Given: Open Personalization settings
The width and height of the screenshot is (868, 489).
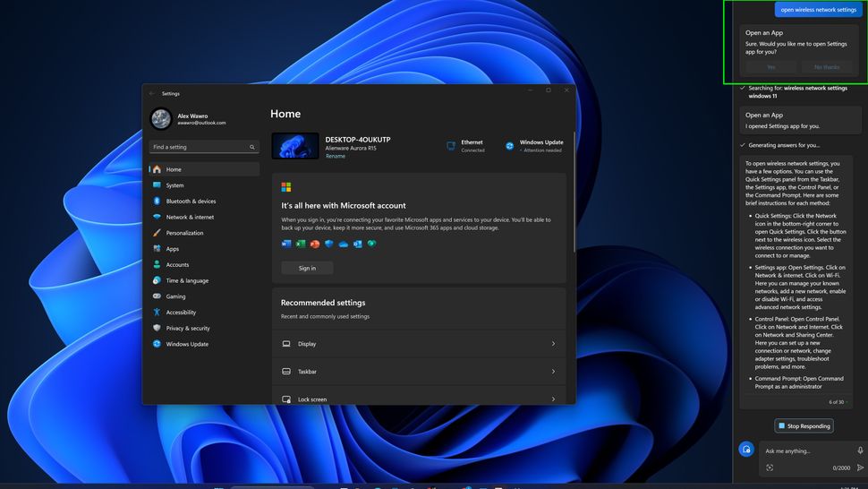Looking at the screenshot, I should tap(204, 233).
